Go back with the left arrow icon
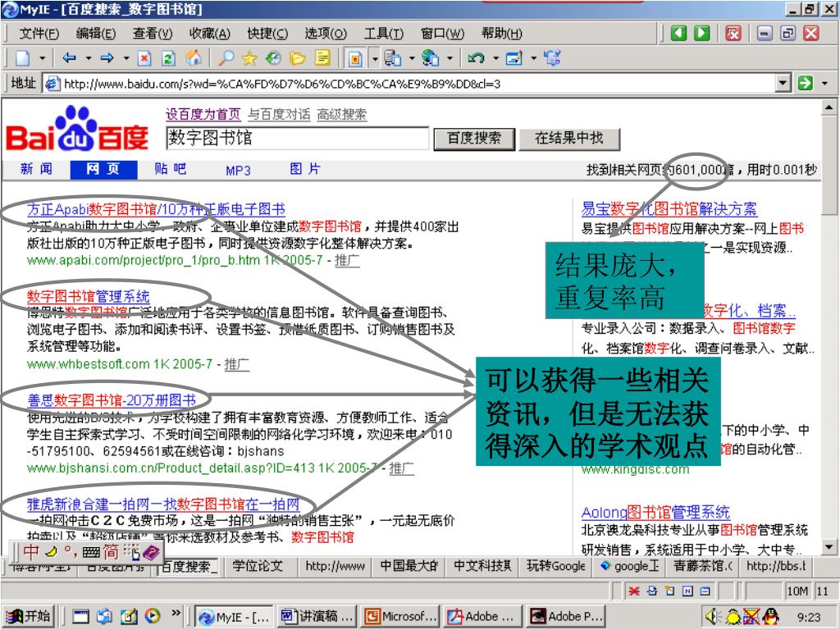The height and width of the screenshot is (630, 840). click(x=69, y=58)
